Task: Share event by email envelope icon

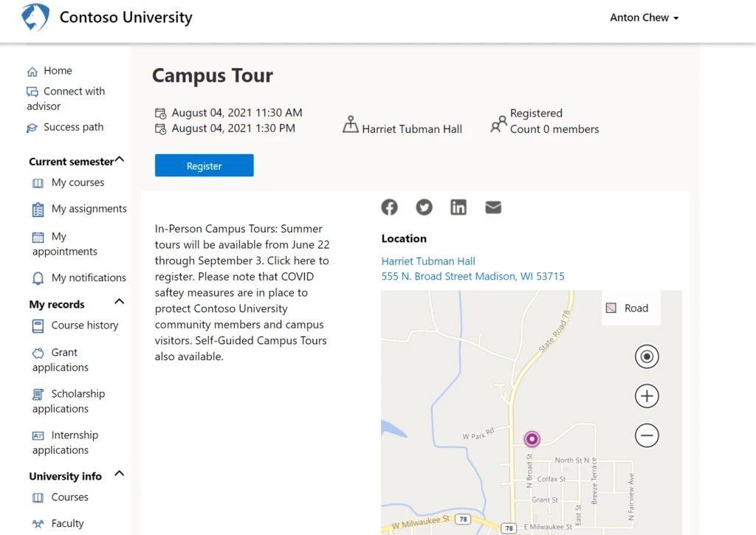Action: point(493,207)
